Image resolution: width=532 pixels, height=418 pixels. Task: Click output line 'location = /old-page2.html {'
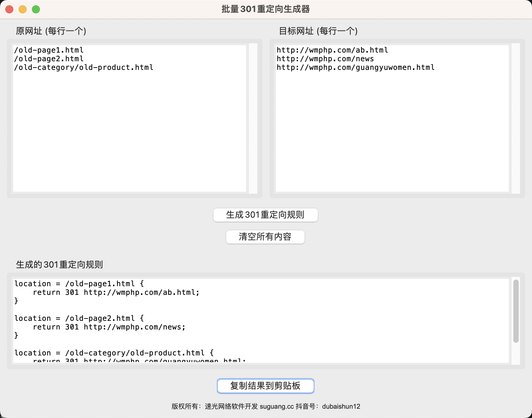pos(79,318)
